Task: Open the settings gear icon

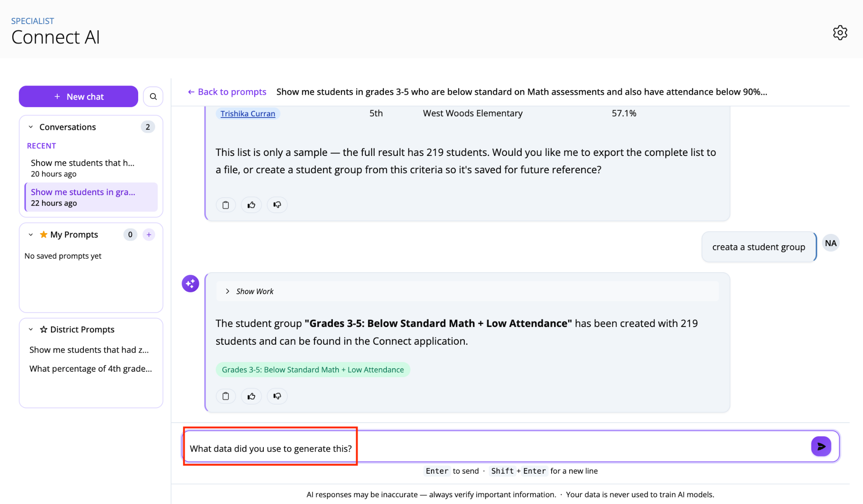Action: tap(840, 32)
